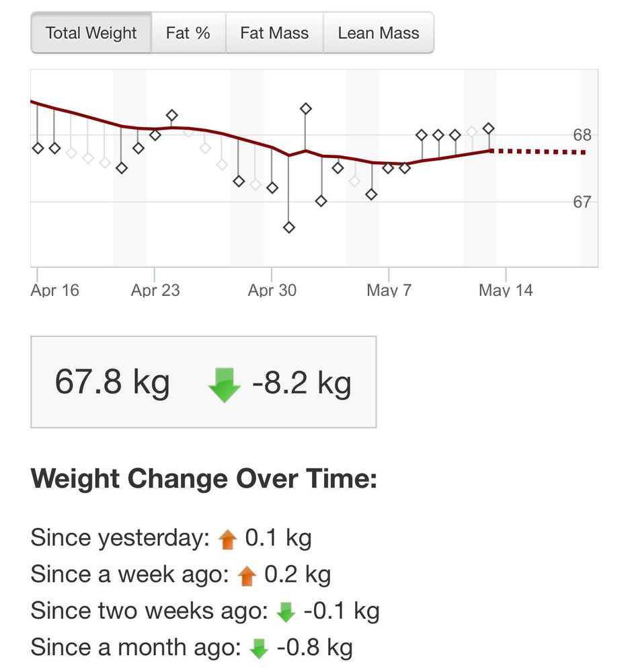
Task: Click the 67.8 kg current weight reading
Action: [112, 383]
